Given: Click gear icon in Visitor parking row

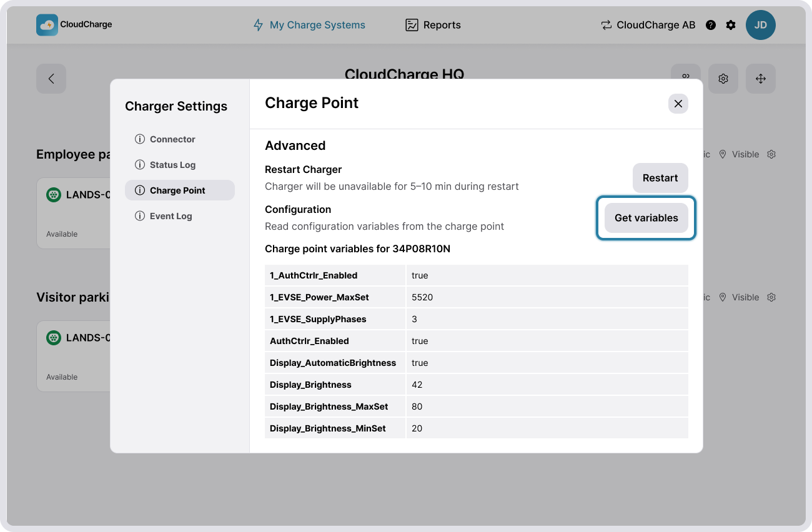Looking at the screenshot, I should click(x=771, y=297).
